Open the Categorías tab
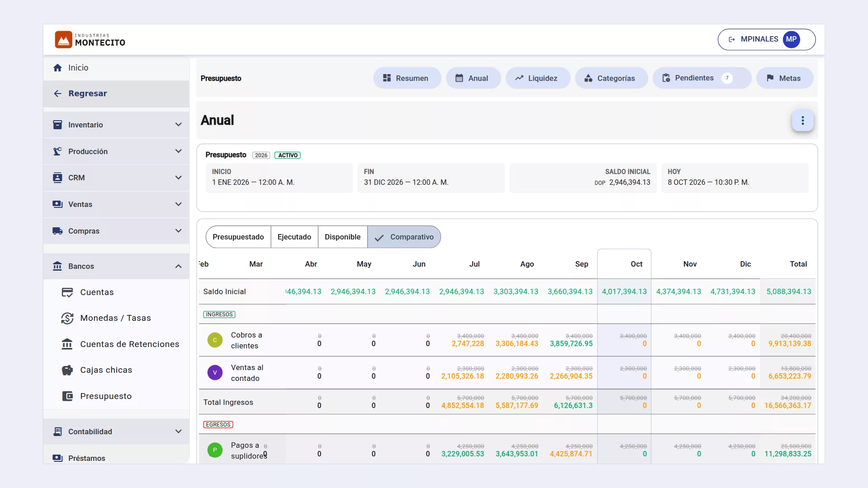Screen dimensions: 868x488 (x=611, y=78)
